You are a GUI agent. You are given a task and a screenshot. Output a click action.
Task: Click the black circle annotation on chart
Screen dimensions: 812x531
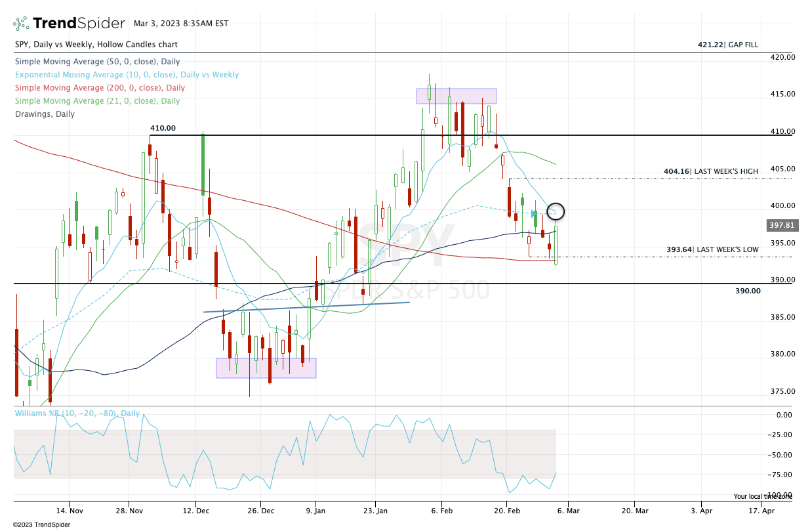556,211
